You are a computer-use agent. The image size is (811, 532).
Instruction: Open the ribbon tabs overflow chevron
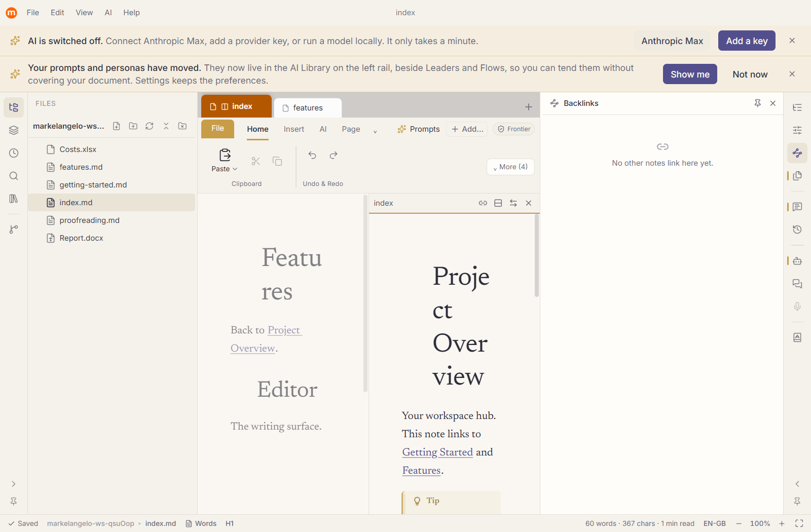pyautogui.click(x=375, y=131)
